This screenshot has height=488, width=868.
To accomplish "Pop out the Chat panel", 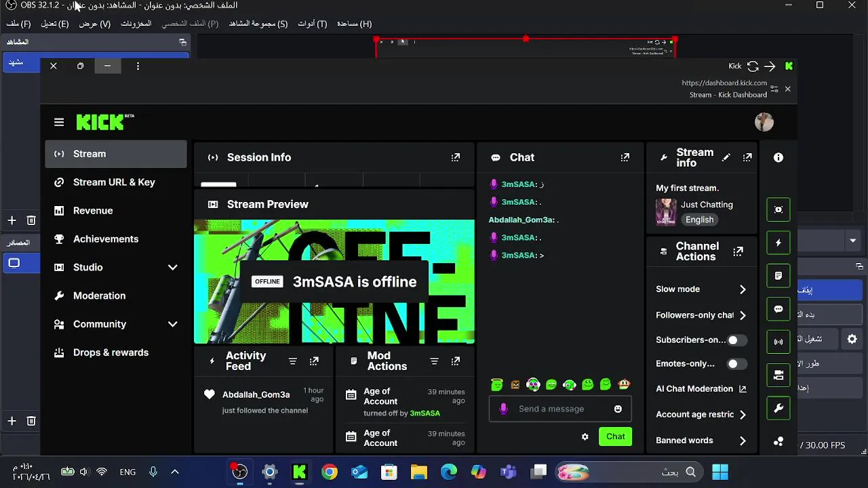I will tap(625, 157).
